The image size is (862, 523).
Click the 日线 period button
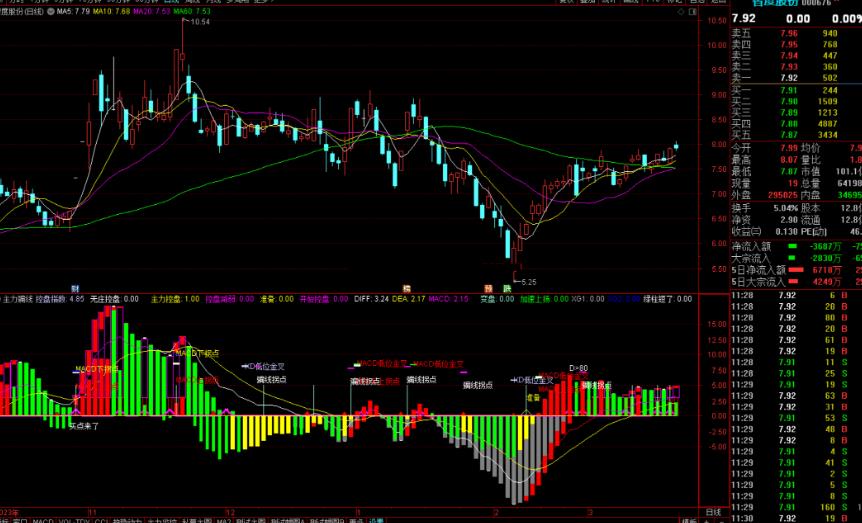pyautogui.click(x=713, y=513)
